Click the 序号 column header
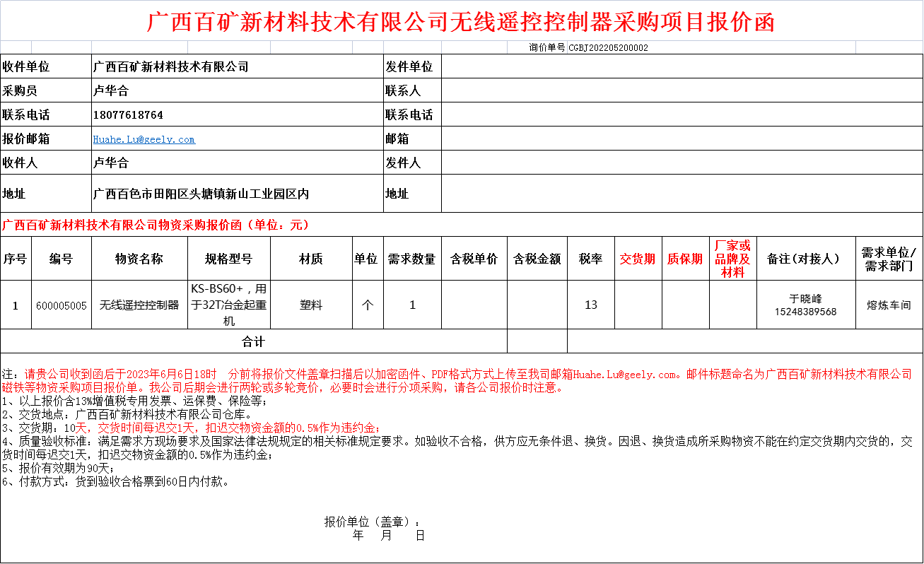924x564 pixels. (15, 259)
